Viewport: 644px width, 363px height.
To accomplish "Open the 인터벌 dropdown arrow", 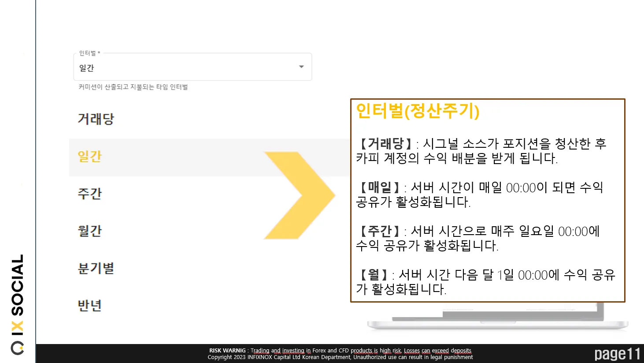I will point(301,67).
